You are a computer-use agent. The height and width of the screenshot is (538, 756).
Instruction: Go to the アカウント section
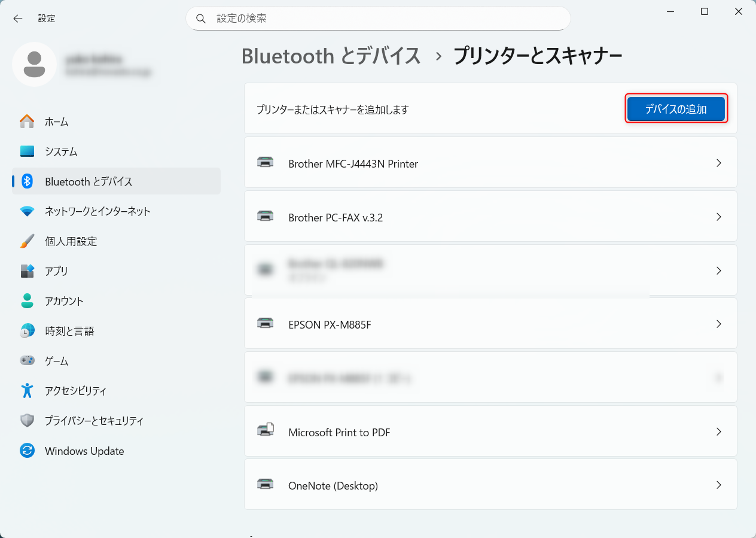64,301
